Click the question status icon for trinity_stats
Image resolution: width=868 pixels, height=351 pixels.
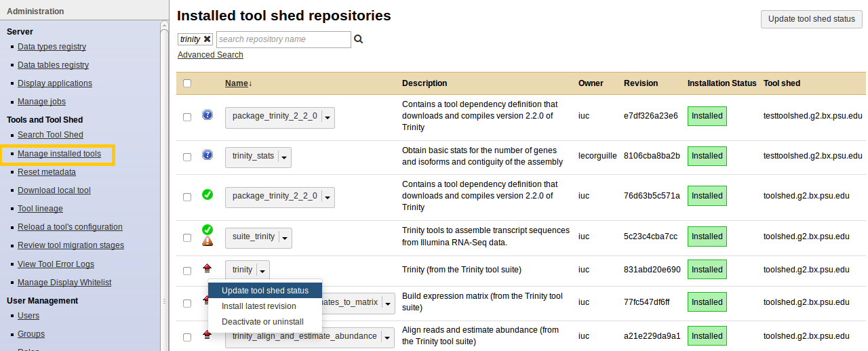(x=208, y=155)
